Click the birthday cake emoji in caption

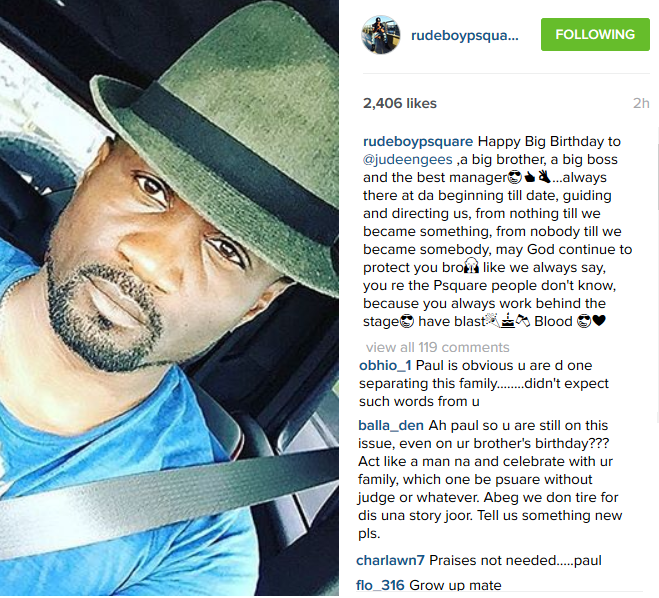tap(508, 321)
